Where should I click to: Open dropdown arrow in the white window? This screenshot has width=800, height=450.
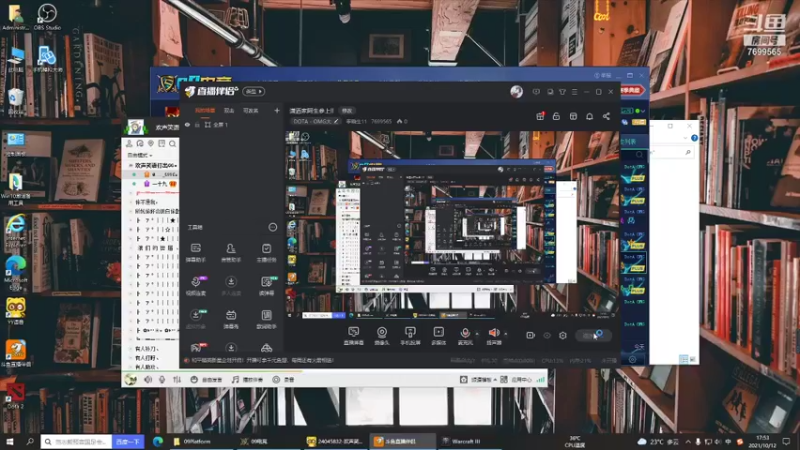coord(685,138)
